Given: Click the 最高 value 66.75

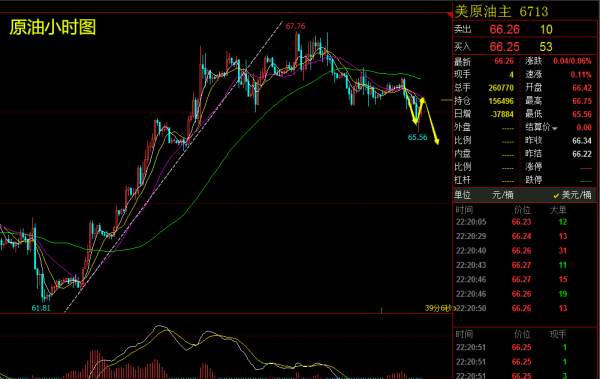Looking at the screenshot, I should [582, 101].
